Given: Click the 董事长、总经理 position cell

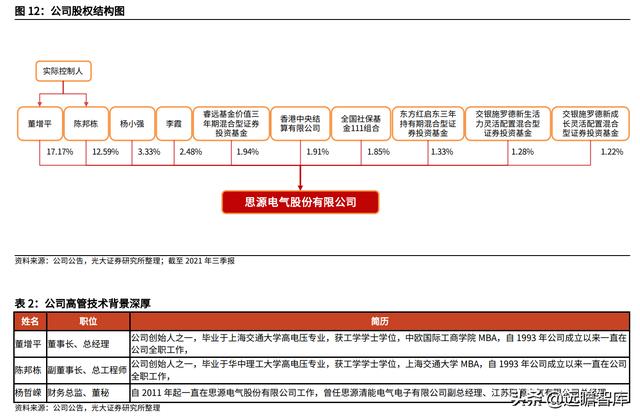Looking at the screenshot, I should point(88,344).
